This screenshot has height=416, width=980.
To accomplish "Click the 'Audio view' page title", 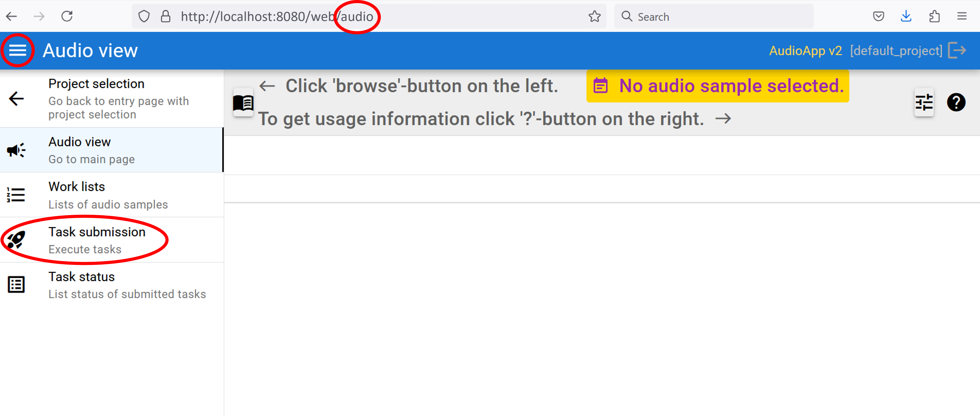I will 90,50.
